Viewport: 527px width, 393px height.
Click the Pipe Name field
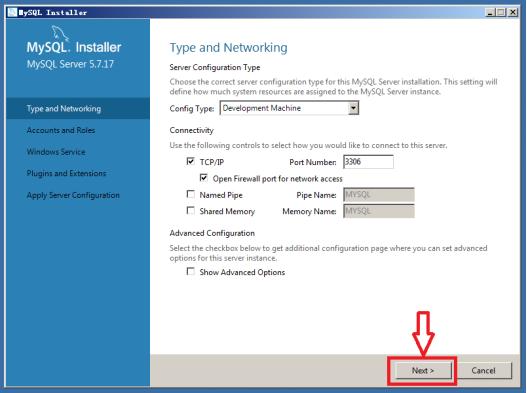(x=379, y=195)
